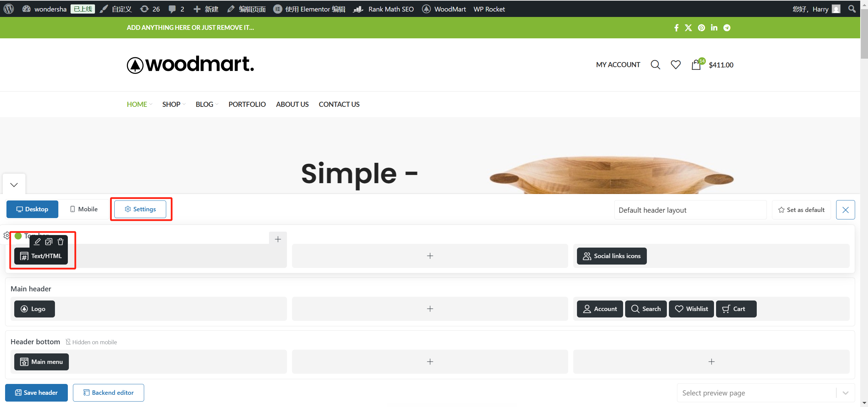Click the edit pencil on Text/HTML element

(x=37, y=241)
